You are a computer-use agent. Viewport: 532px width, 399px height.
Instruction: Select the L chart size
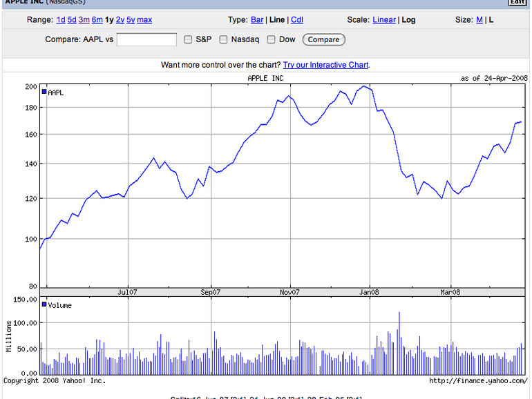click(x=491, y=20)
